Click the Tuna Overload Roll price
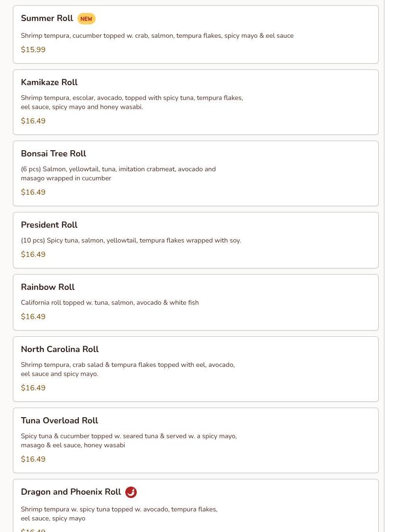 33,459
